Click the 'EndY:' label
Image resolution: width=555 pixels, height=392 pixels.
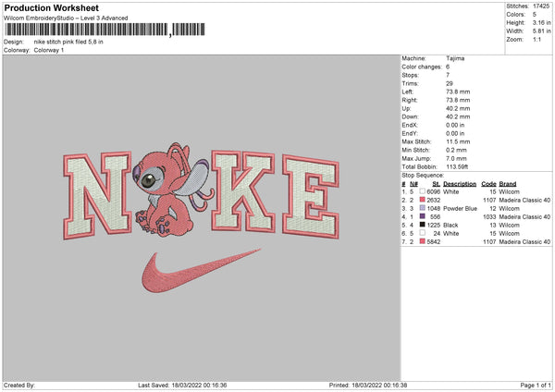pyautogui.click(x=410, y=133)
